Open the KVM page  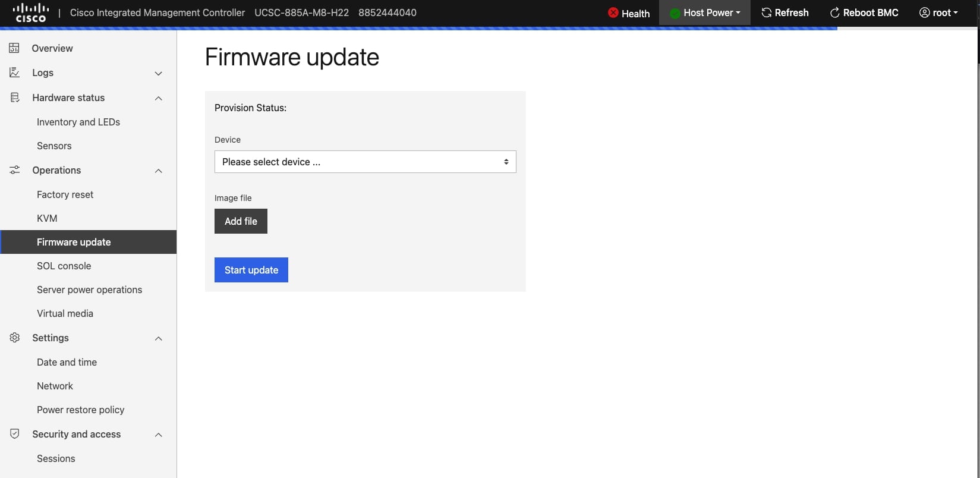(47, 218)
